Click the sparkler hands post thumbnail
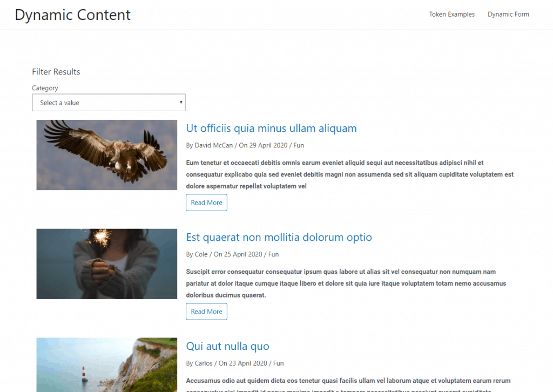Image resolution: width=553 pixels, height=392 pixels. [106, 264]
